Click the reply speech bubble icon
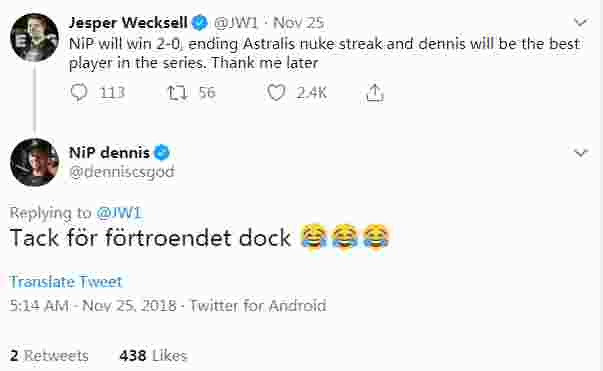 [79, 93]
